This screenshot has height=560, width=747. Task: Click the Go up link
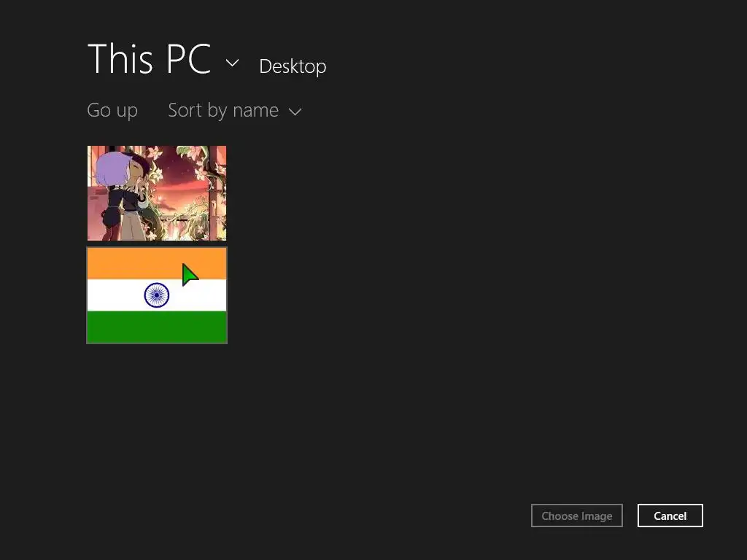[112, 111]
